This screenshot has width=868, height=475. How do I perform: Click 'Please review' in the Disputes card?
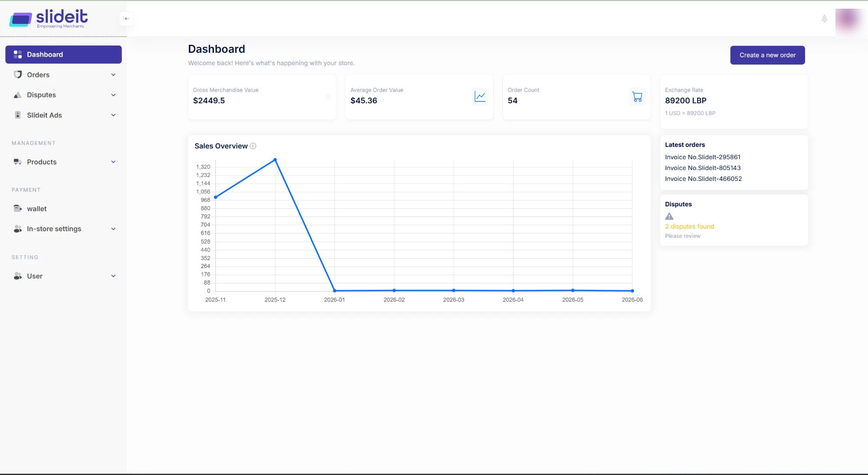pyautogui.click(x=682, y=236)
